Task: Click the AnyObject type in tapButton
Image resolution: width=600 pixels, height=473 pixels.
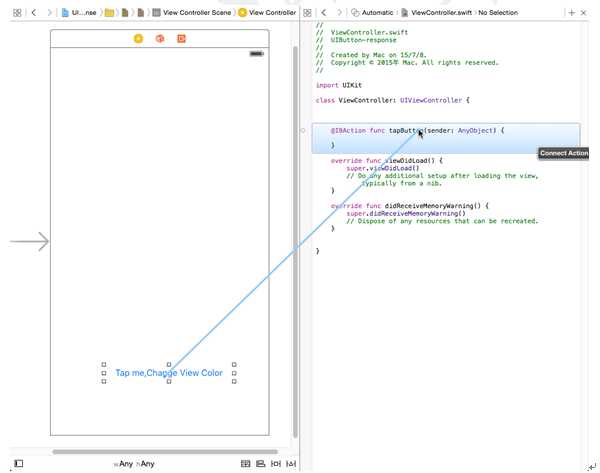Action: (476, 130)
